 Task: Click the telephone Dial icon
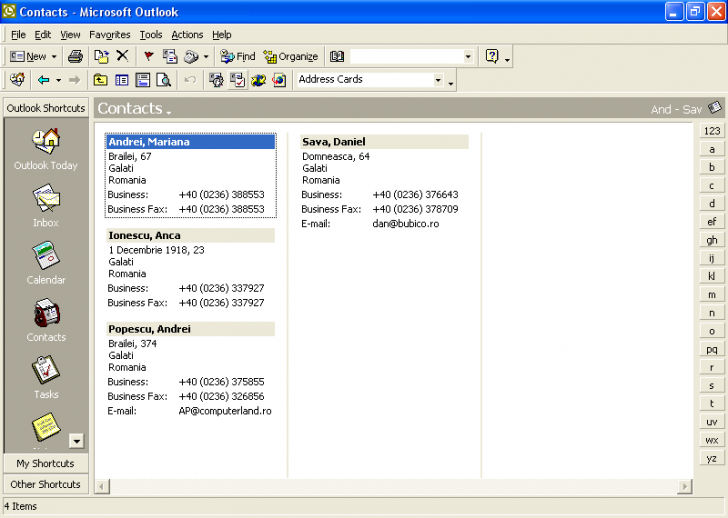(191, 57)
